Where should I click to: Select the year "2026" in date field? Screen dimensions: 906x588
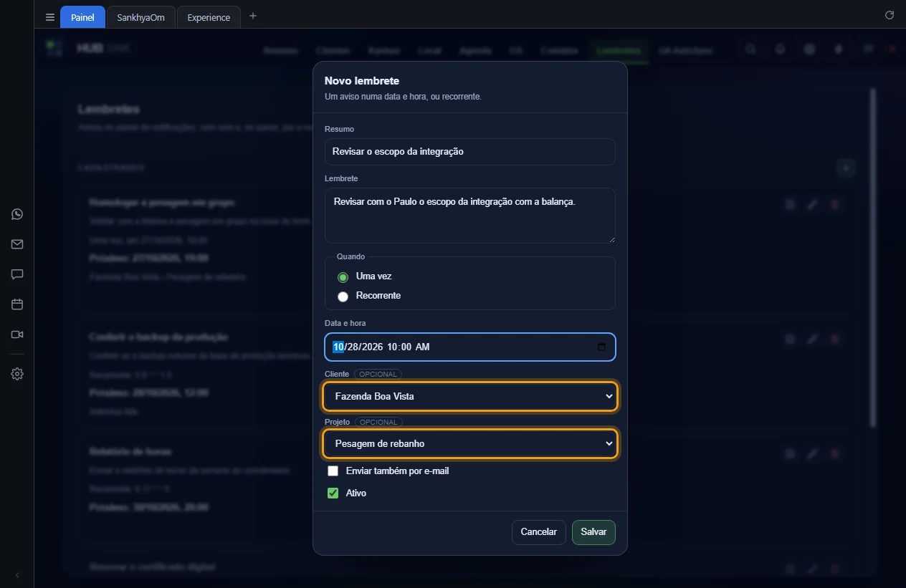pyautogui.click(x=373, y=347)
